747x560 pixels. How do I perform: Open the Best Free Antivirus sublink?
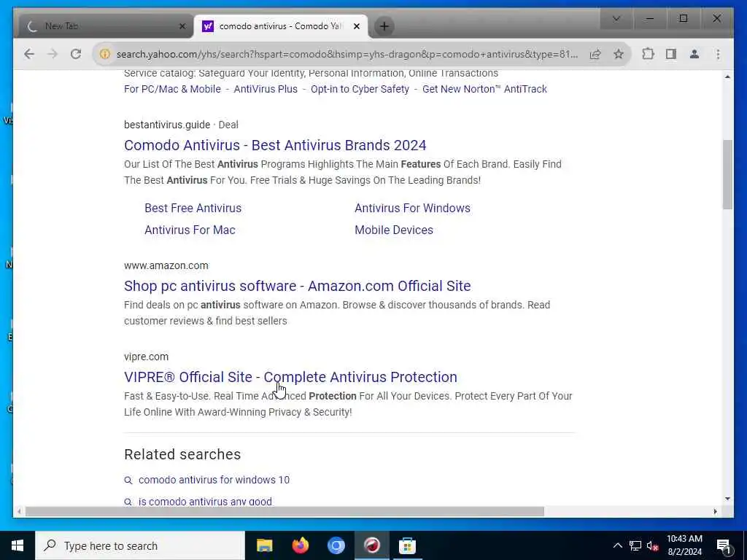pyautogui.click(x=193, y=208)
